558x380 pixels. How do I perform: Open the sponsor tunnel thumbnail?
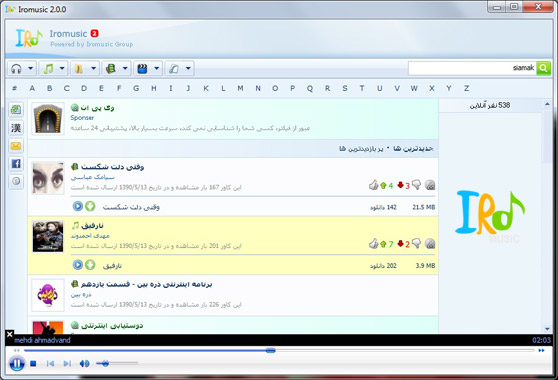[x=48, y=119]
